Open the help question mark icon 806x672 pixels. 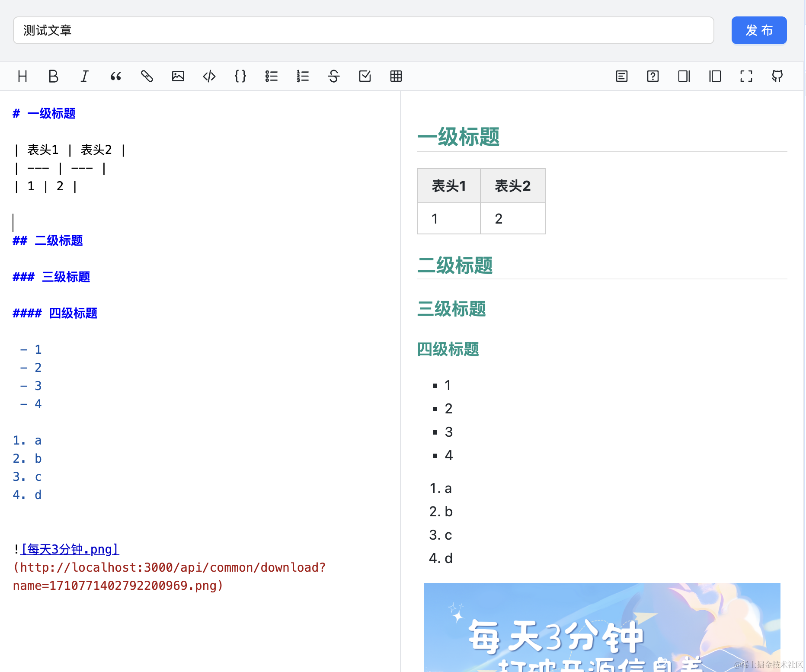click(x=653, y=77)
